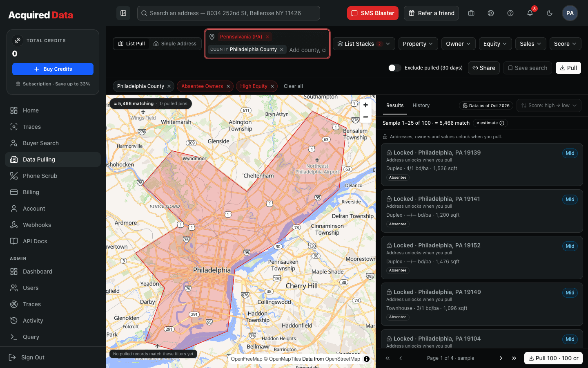Show estimate info tooltip badge
588x368 pixels.
pos(490,123)
